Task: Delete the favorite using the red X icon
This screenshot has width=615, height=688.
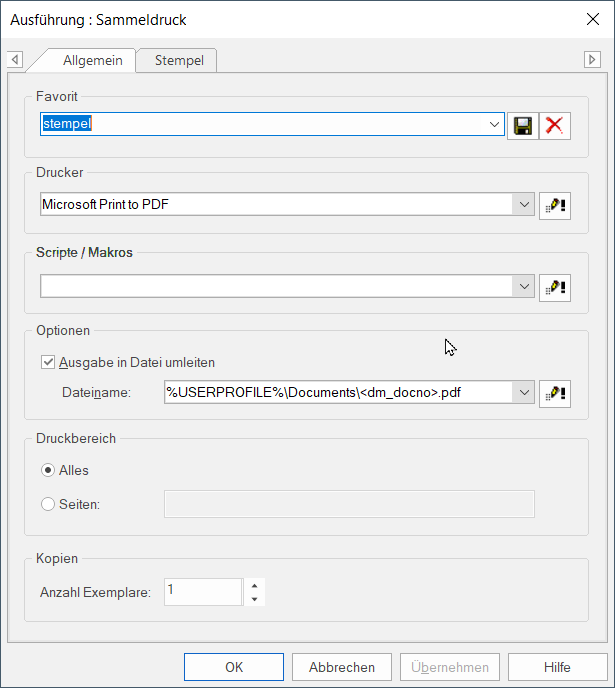Action: (x=554, y=125)
